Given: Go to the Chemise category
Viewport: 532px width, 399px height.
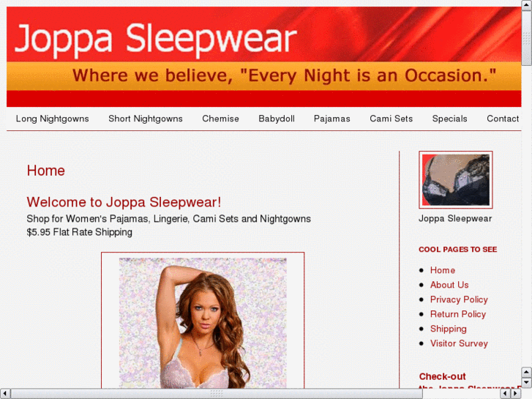Looking at the screenshot, I should pyautogui.click(x=220, y=119).
